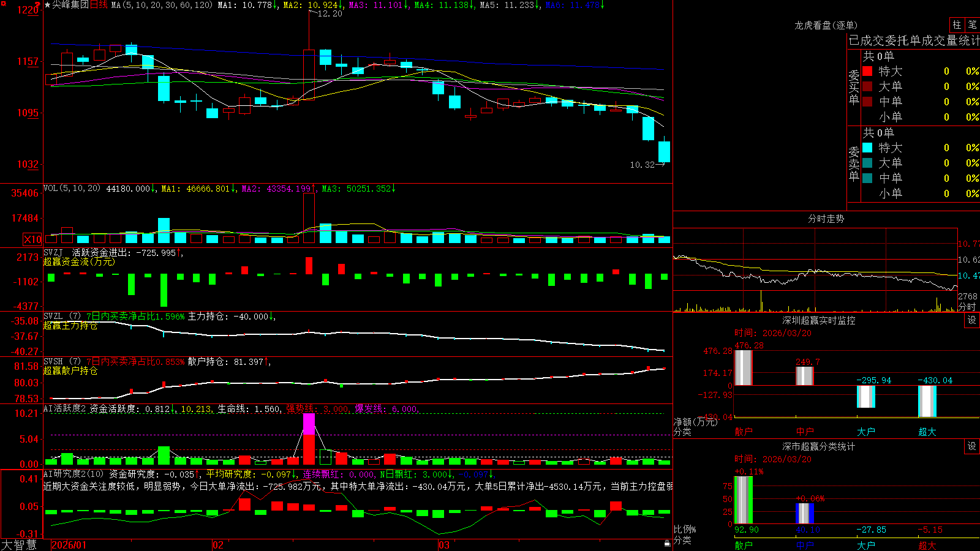Click 深圳超赢实时监控 panel title

818,320
